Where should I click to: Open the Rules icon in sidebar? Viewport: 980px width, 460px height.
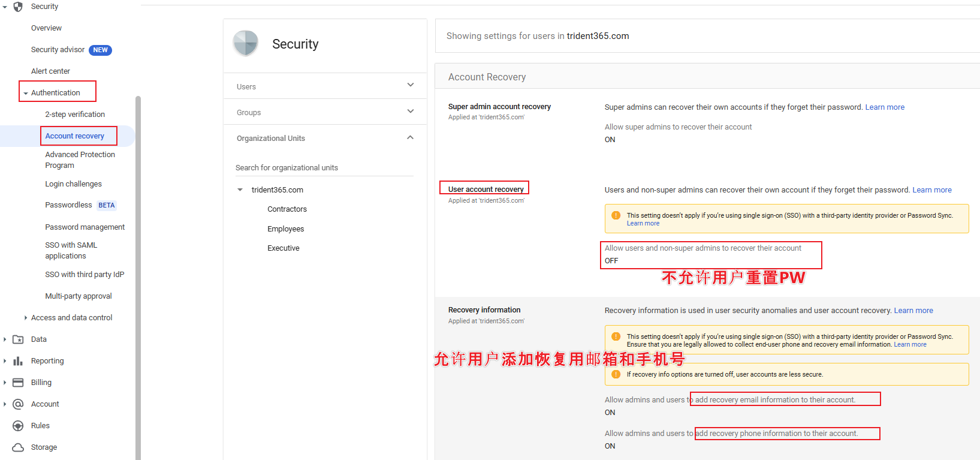point(18,426)
